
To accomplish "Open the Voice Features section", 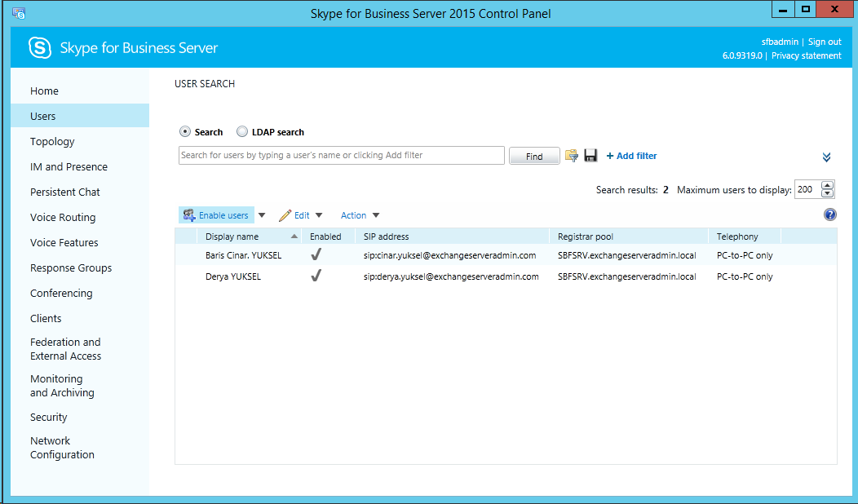I will click(64, 242).
